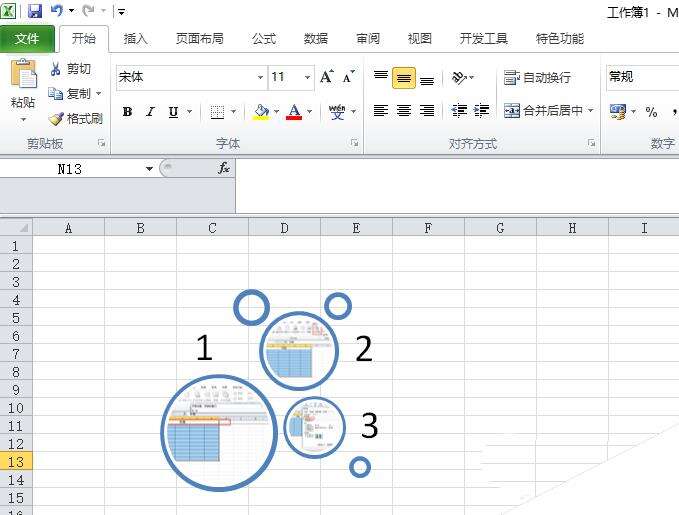Open the 宋体 font name dropdown
The image size is (679, 515).
(x=260, y=78)
